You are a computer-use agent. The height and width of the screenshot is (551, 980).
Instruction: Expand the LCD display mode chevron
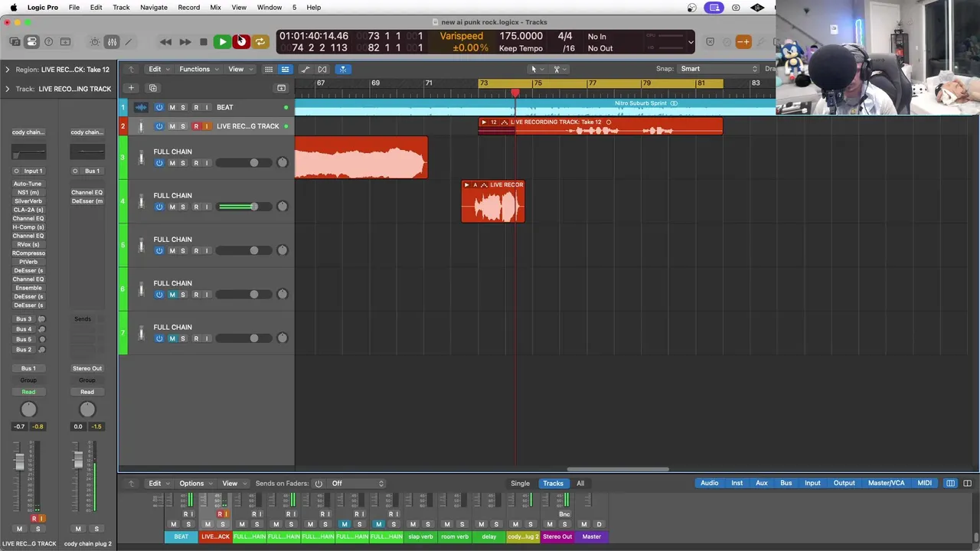[x=691, y=42]
